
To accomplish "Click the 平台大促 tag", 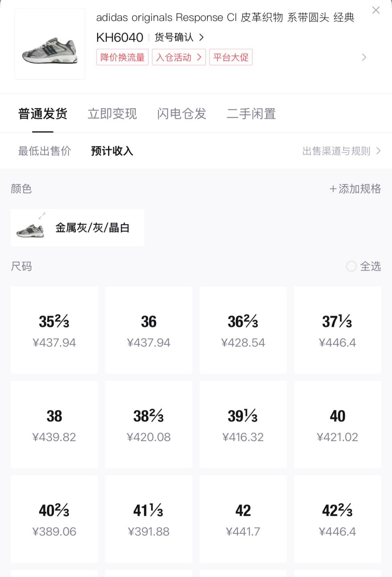I will (x=231, y=57).
